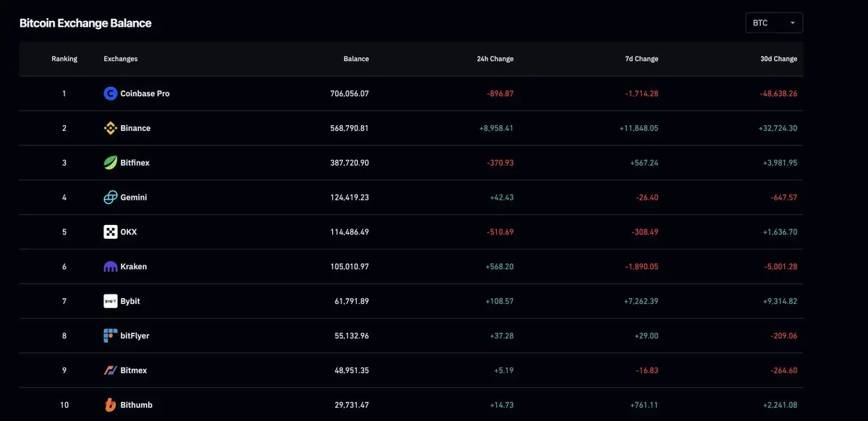Click the 7d change value +7,262.39

click(642, 301)
